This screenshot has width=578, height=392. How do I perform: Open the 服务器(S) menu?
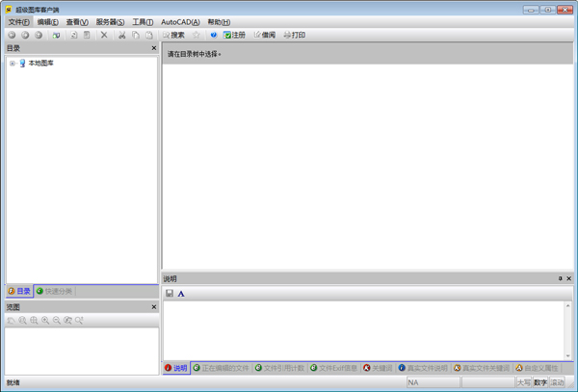click(x=109, y=21)
